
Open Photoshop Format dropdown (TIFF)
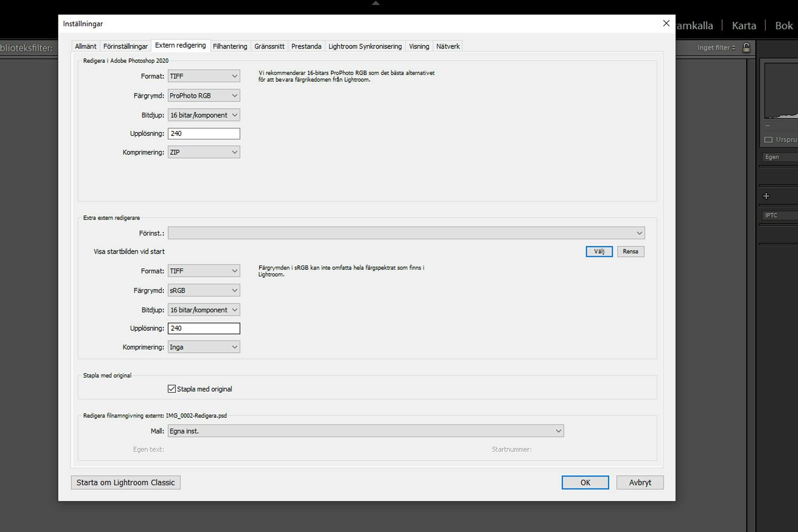tap(204, 76)
